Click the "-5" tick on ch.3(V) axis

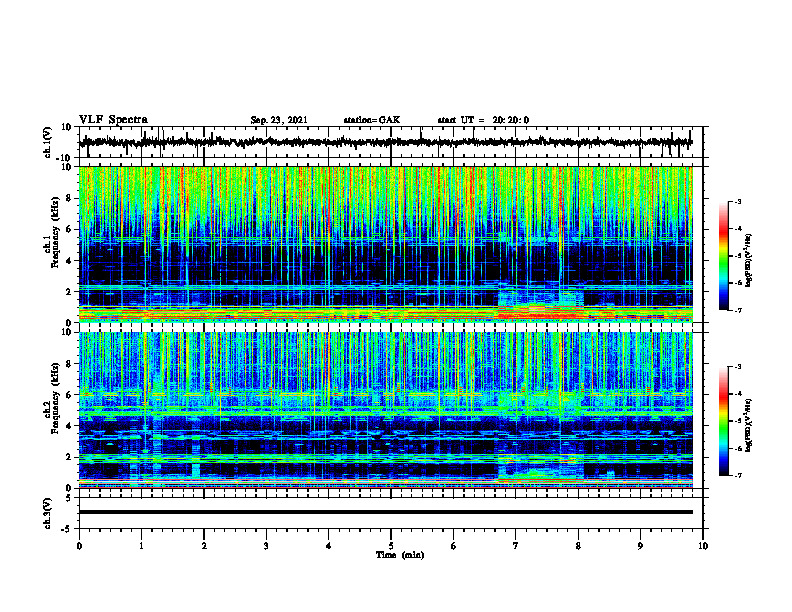click(x=68, y=529)
